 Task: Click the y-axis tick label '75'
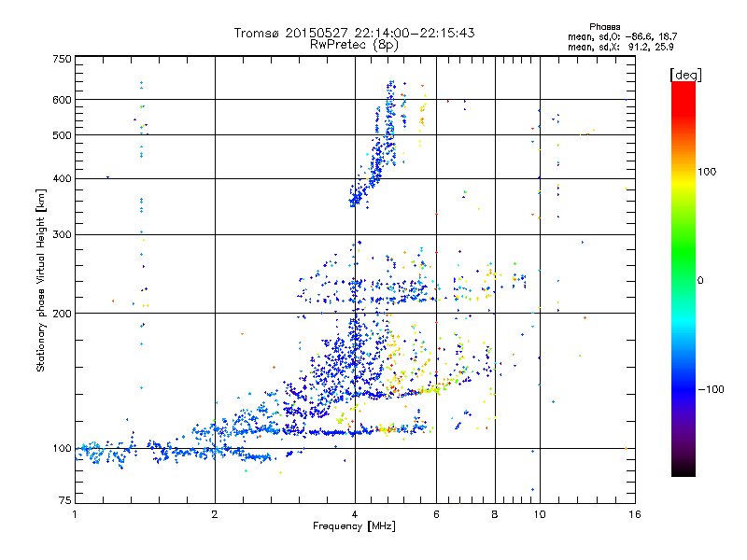(x=65, y=500)
